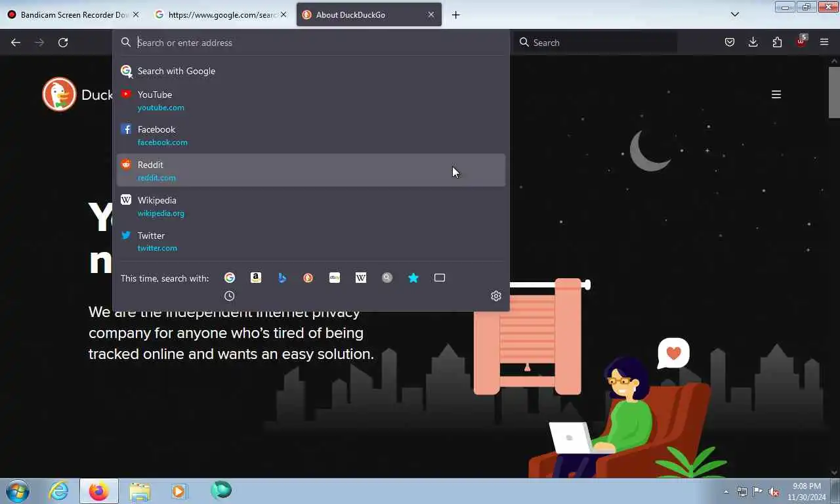Search in History via clock icon
The height and width of the screenshot is (504, 840).
coord(229,296)
